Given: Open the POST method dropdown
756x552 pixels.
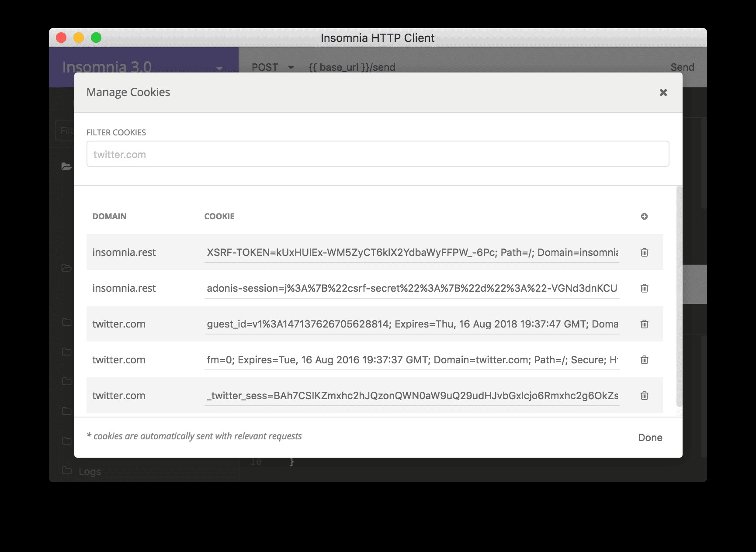Looking at the screenshot, I should pyautogui.click(x=272, y=67).
